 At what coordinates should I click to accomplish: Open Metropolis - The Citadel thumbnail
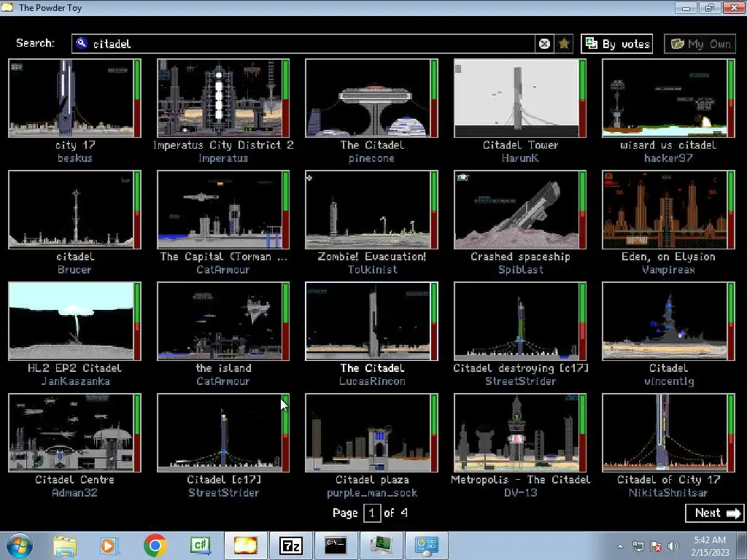[x=516, y=432]
